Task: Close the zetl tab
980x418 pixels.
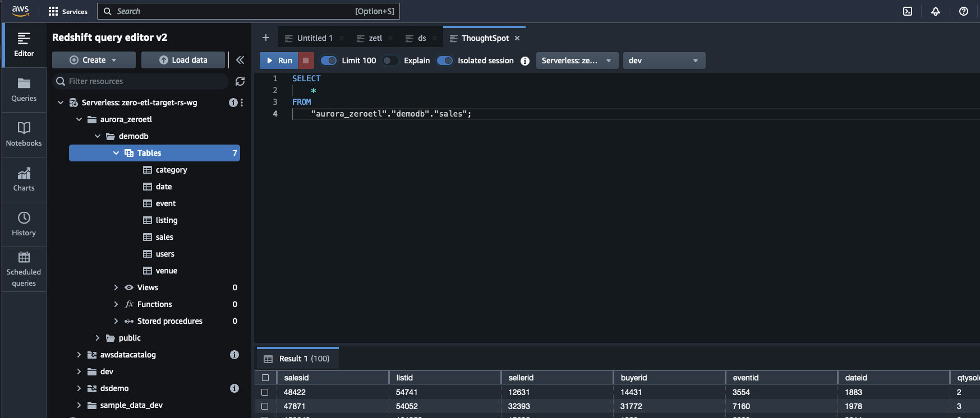Action: (390, 38)
